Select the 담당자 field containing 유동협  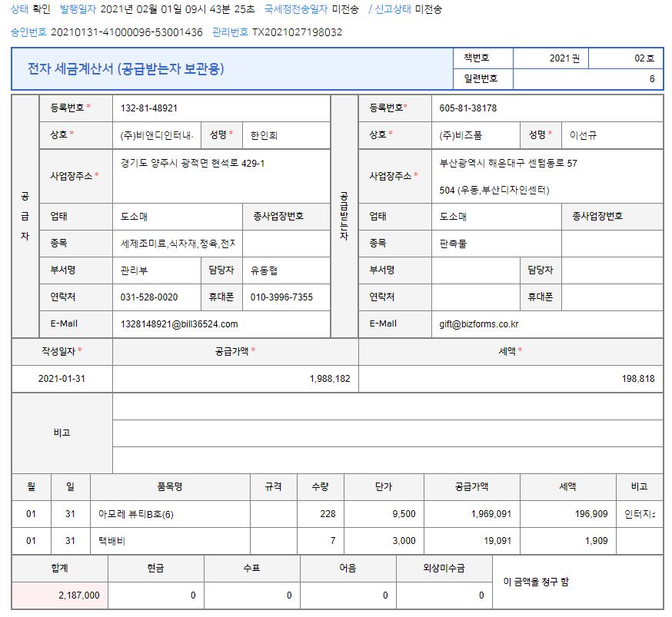pos(286,270)
